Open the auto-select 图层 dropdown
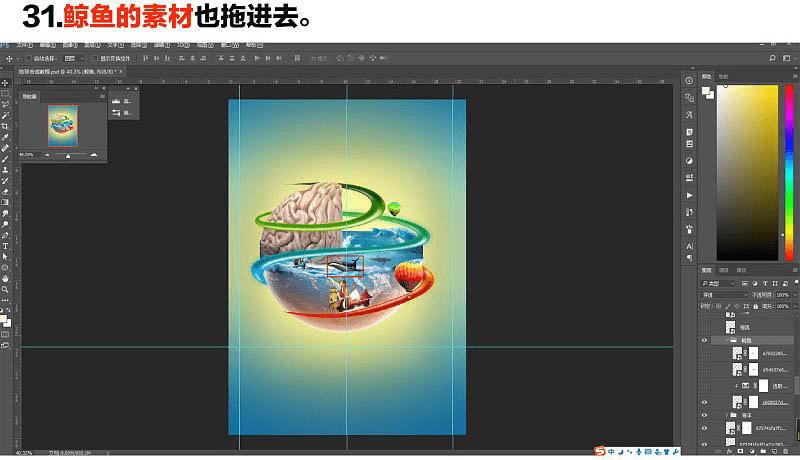The image size is (800, 460). point(74,59)
